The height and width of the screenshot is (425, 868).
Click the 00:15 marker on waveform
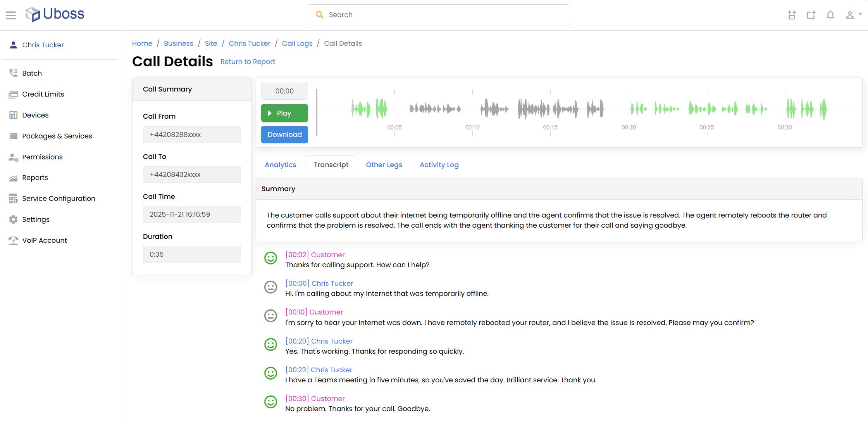(x=550, y=128)
